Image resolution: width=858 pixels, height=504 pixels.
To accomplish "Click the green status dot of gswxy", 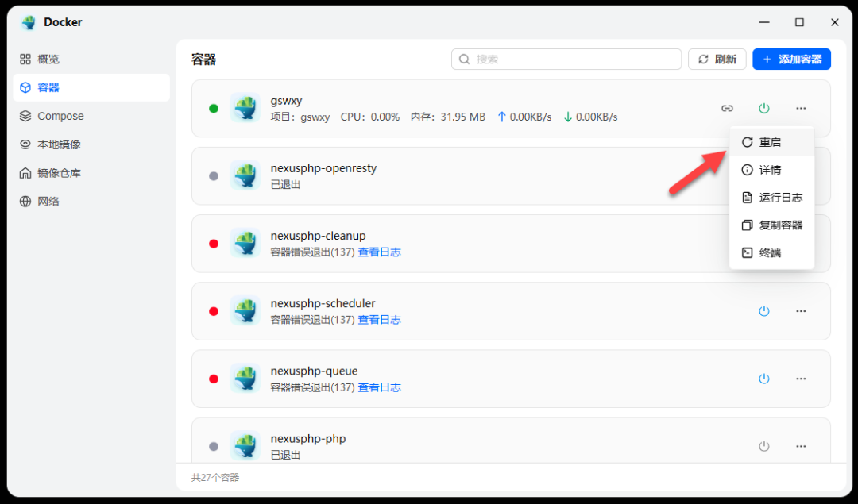I will pos(214,108).
